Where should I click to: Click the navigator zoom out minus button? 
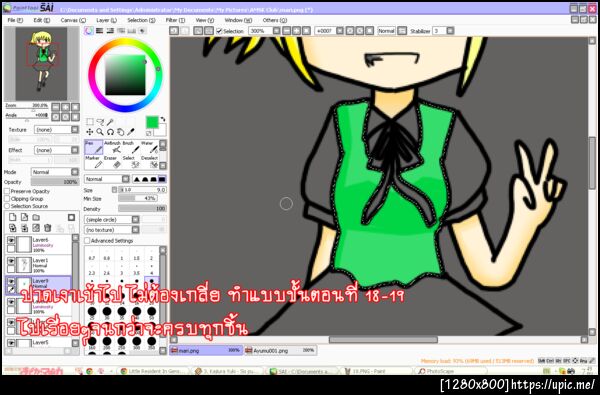[56, 107]
